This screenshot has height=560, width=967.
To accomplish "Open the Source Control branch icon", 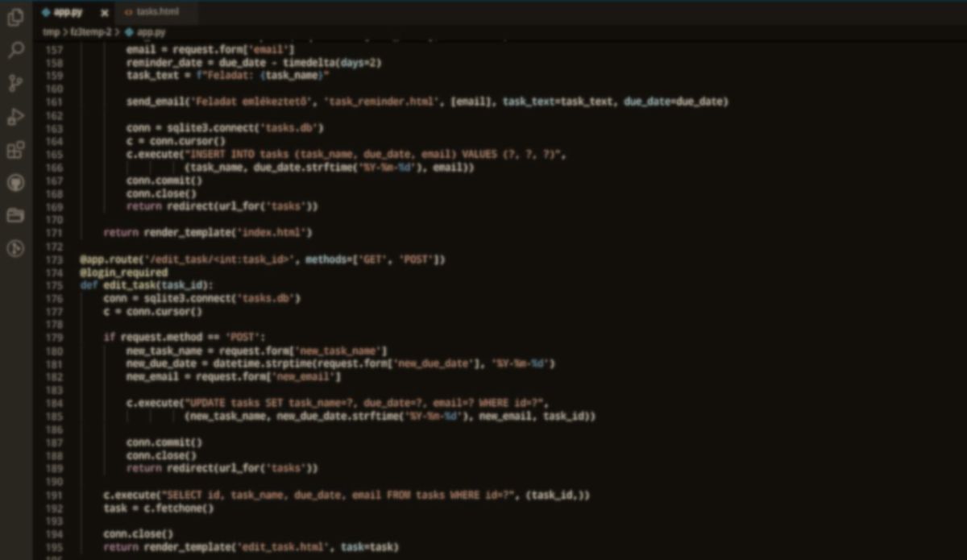I will 15,84.
